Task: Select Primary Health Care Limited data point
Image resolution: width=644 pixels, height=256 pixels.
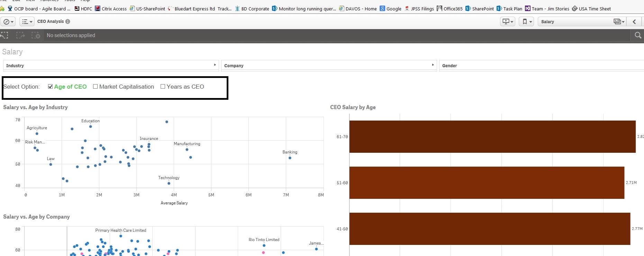Action: [x=121, y=236]
